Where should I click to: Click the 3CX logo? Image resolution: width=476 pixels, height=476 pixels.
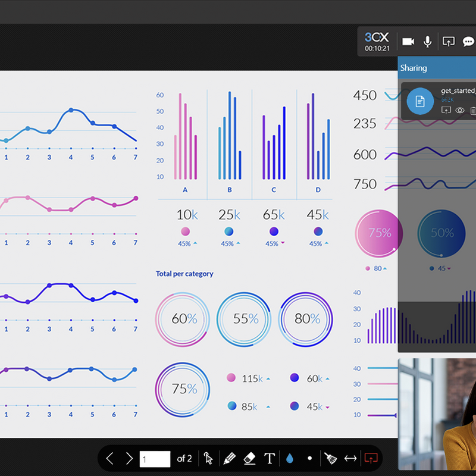click(377, 37)
